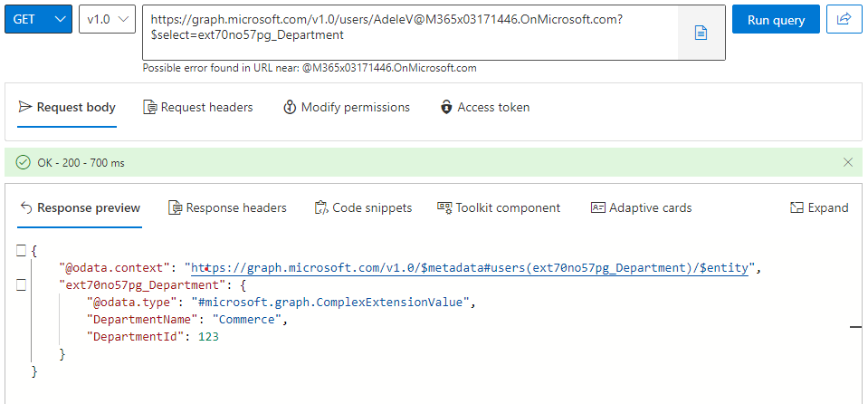Screen dimensions: 868x404
Task: Click the Request headers document icon
Action: coord(150,107)
